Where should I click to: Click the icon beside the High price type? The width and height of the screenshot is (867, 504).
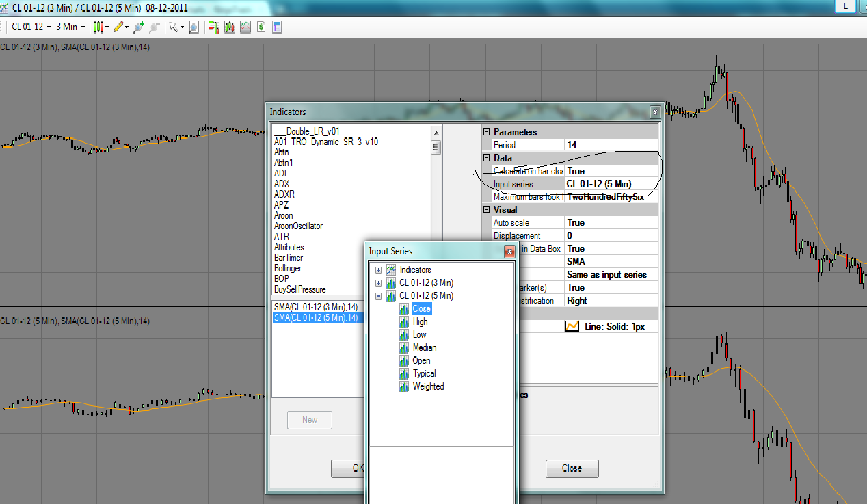404,321
